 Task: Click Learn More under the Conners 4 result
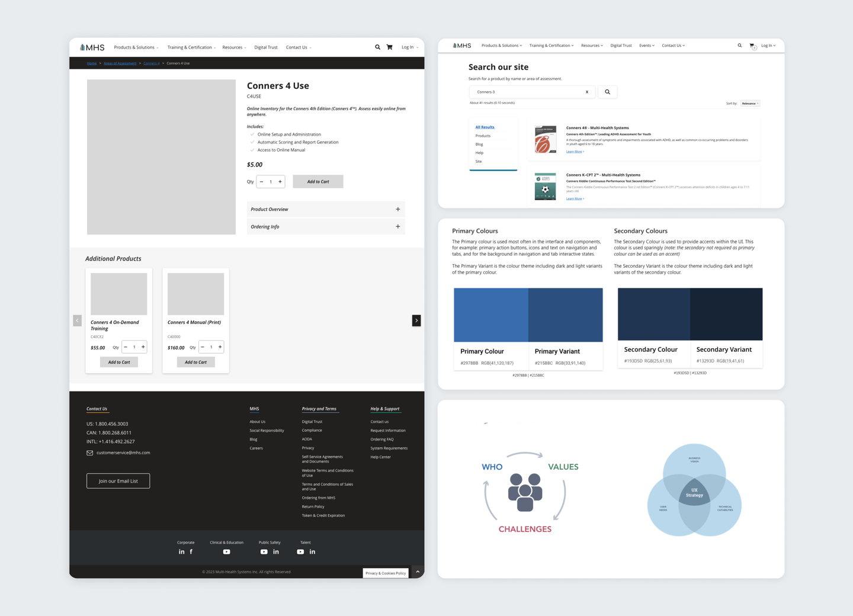pos(575,152)
